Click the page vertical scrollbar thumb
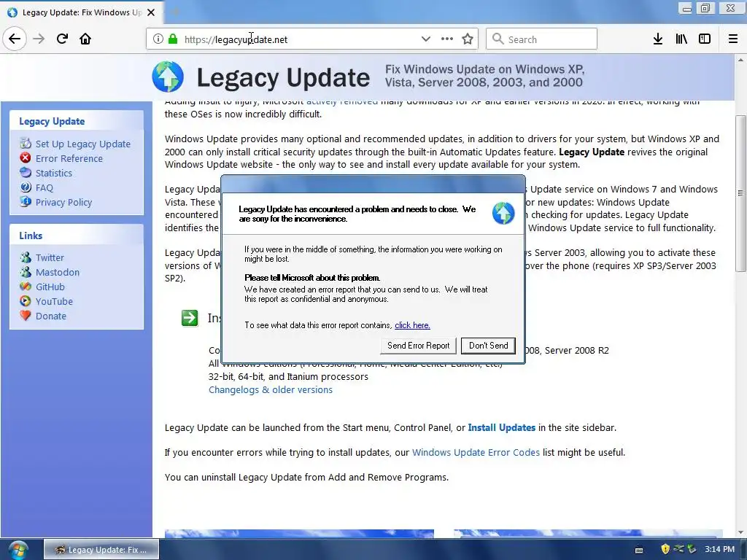 coord(740,193)
